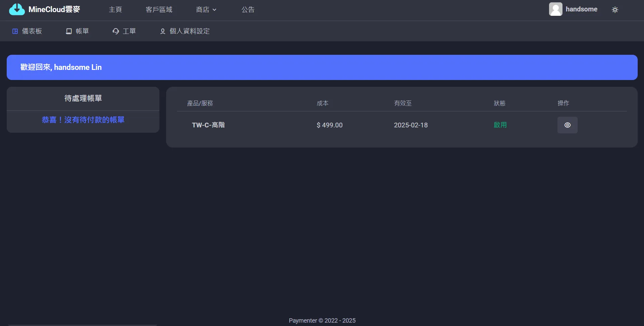
Task: View TW-C-高階 service with eye button
Action: (x=567, y=125)
